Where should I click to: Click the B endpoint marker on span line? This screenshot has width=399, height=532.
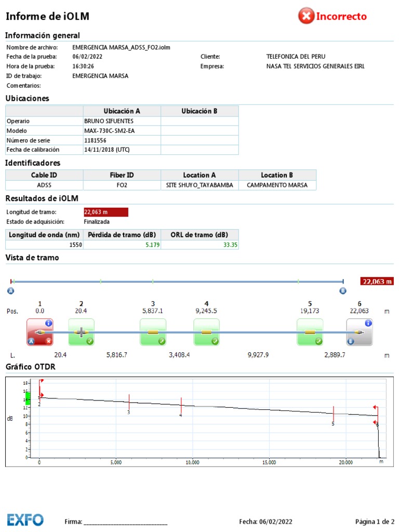(x=343, y=291)
